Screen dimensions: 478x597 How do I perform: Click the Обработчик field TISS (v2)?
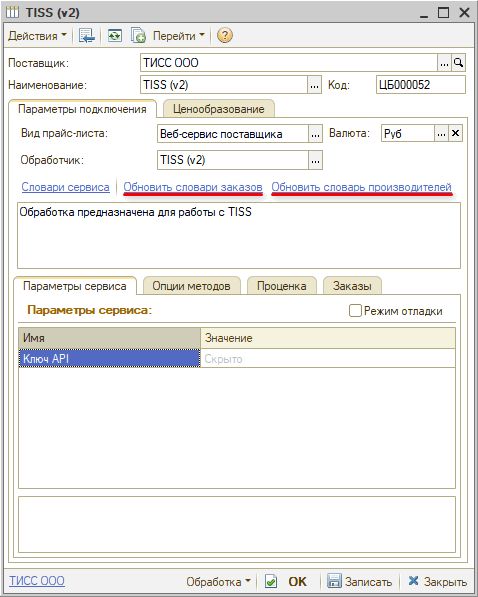[x=233, y=160]
